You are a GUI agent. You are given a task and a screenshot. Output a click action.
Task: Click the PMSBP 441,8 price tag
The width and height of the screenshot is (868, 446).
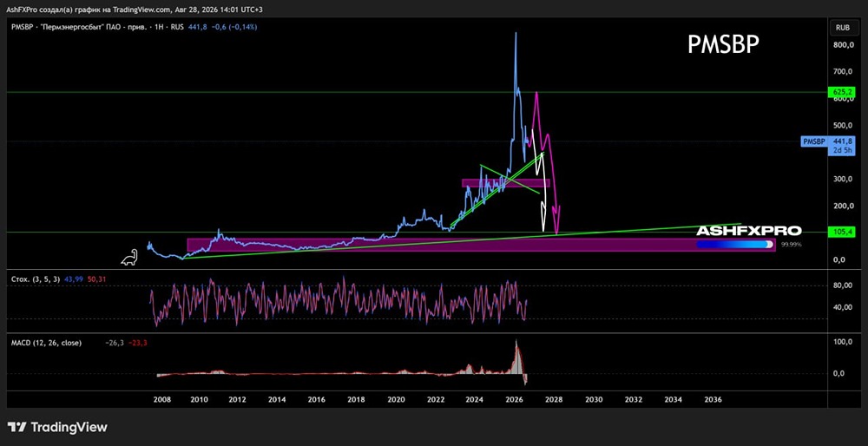click(827, 141)
